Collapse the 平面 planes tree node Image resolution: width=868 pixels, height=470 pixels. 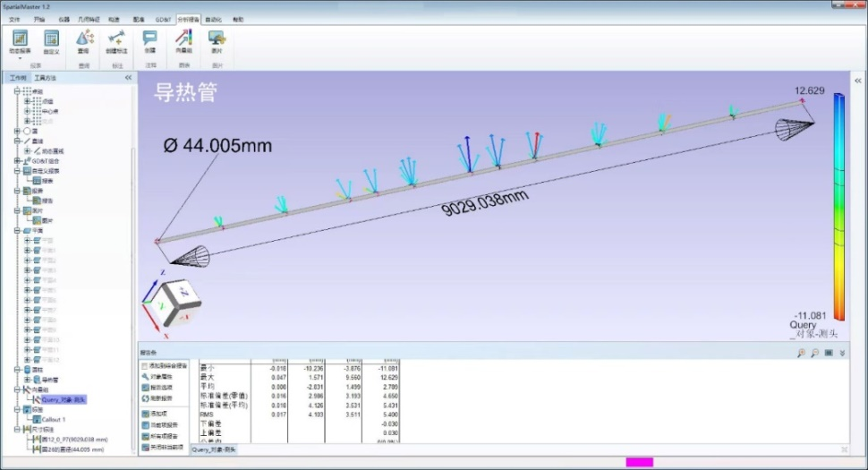tap(18, 229)
